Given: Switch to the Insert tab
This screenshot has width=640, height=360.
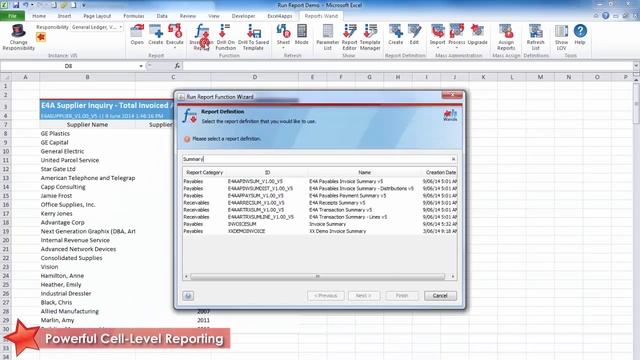Looking at the screenshot, I should (64, 16).
